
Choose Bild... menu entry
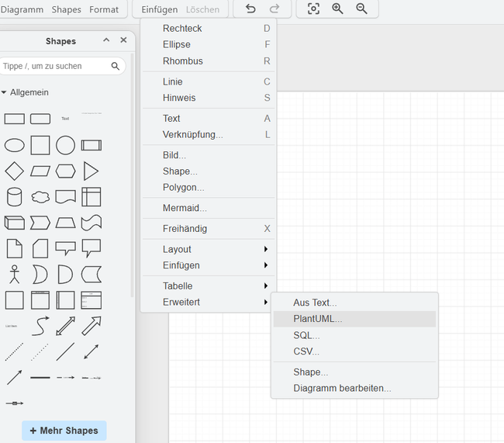[209, 155]
